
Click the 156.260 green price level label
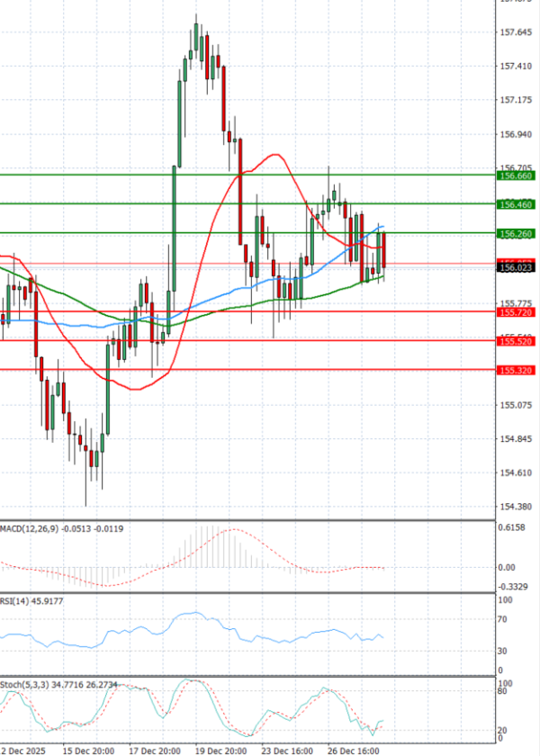(516, 234)
